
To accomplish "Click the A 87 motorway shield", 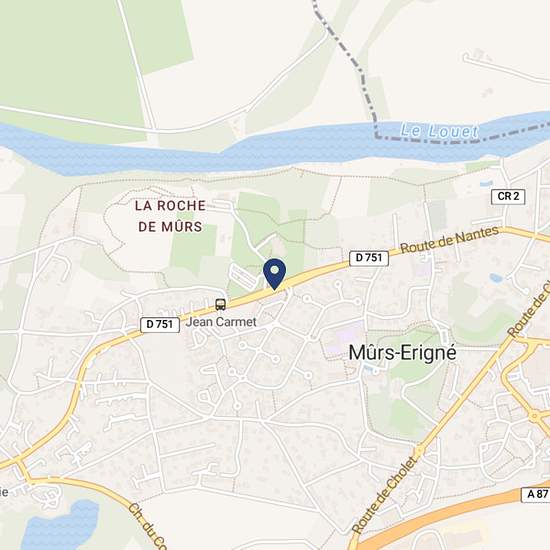I will pyautogui.click(x=537, y=494).
